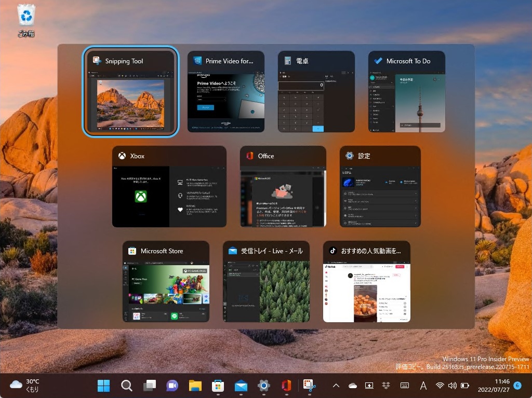This screenshot has width=532, height=398.
Task: Click the Prime Video icon in switcher title
Action: [197, 61]
